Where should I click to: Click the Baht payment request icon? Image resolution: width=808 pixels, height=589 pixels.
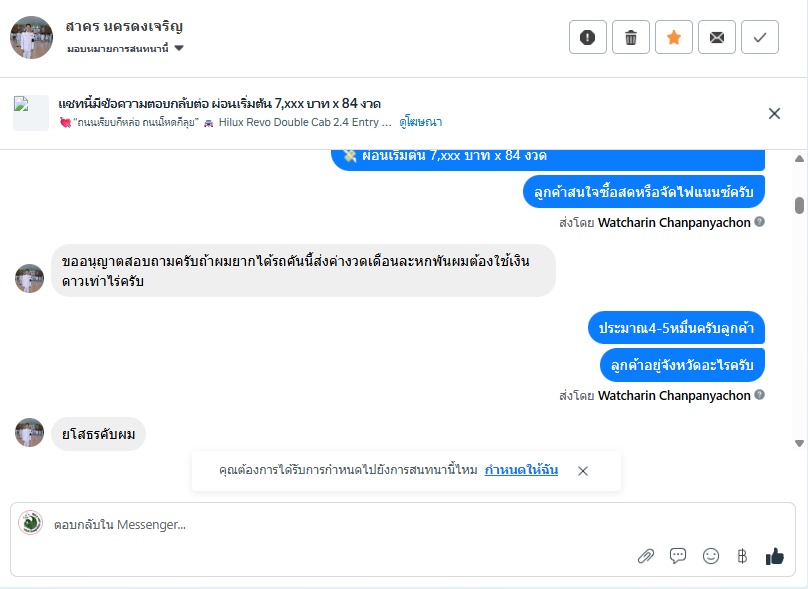(x=742, y=556)
